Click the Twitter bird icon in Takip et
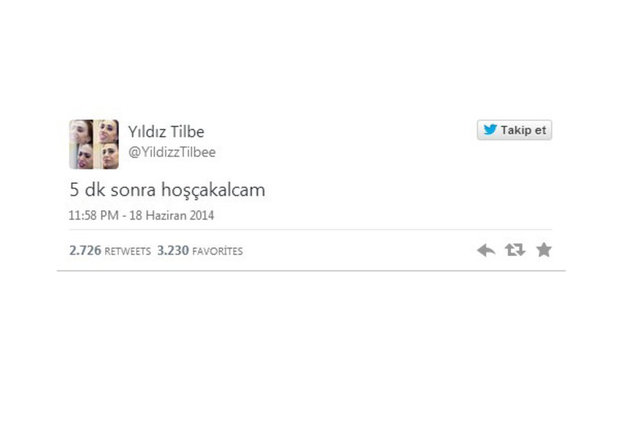The width and height of the screenshot is (640, 423). [490, 129]
